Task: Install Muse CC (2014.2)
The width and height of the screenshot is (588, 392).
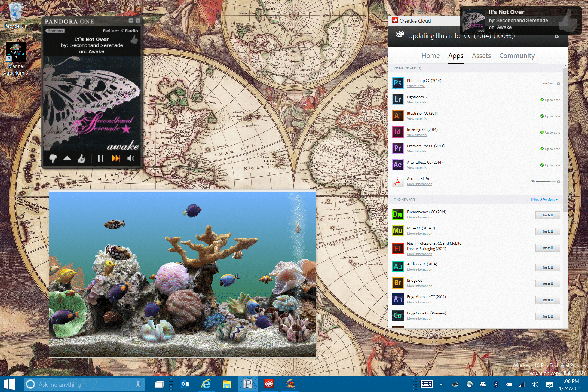Action: click(547, 231)
